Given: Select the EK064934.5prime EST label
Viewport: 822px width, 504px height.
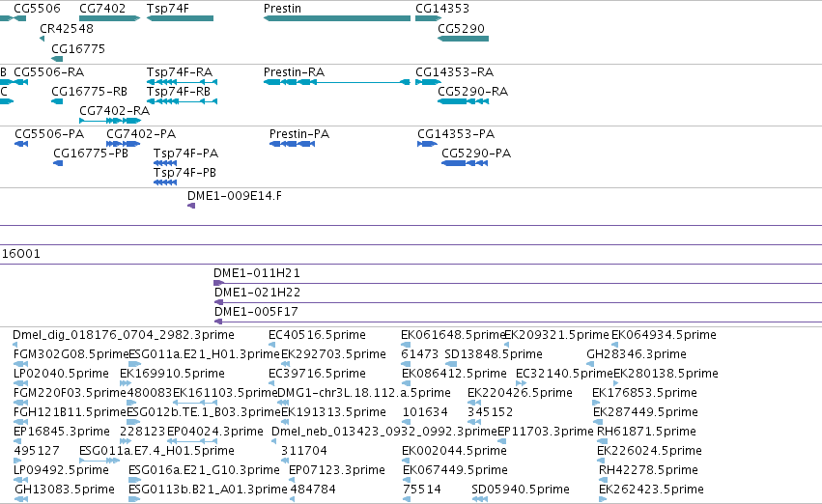Looking at the screenshot, I should pyautogui.click(x=664, y=335).
